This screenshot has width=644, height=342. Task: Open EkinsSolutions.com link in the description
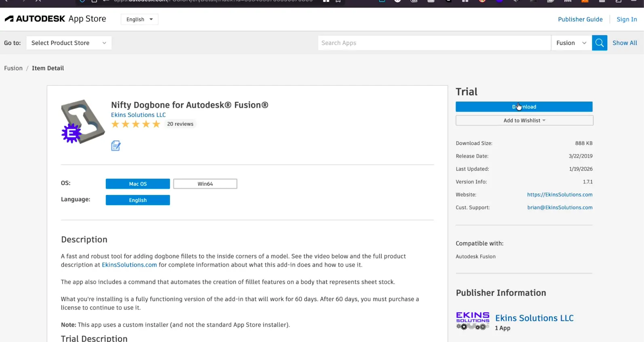[x=129, y=265]
